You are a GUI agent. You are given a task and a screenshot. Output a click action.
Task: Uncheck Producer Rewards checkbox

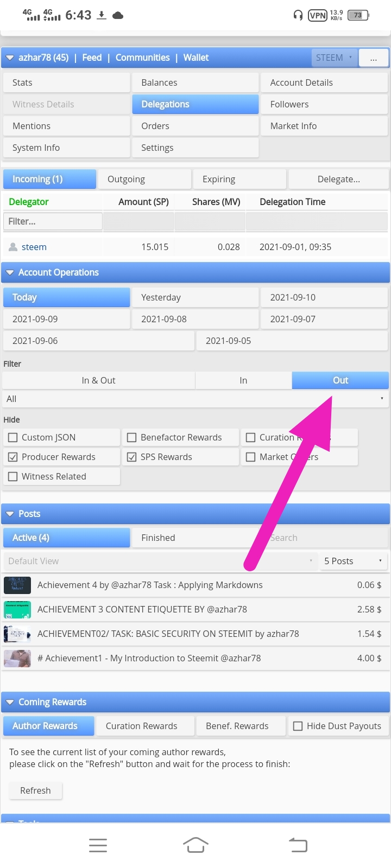point(13,457)
